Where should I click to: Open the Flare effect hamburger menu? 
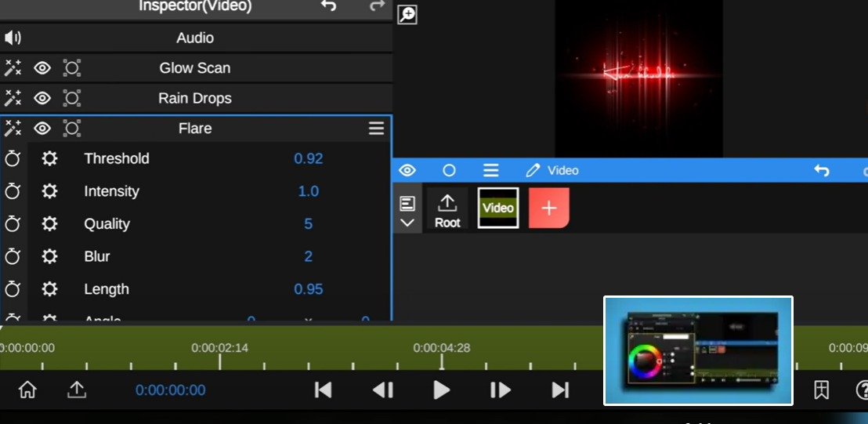coord(376,129)
